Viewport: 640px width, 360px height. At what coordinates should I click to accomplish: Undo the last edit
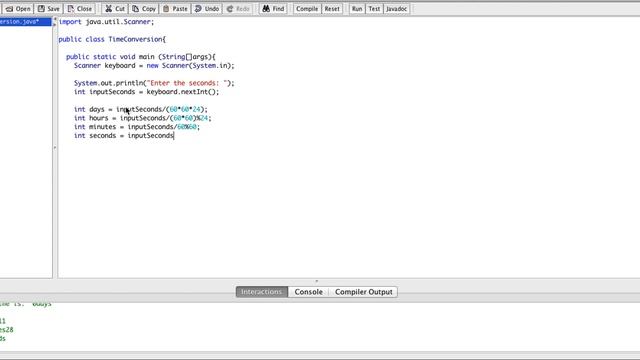(x=207, y=9)
